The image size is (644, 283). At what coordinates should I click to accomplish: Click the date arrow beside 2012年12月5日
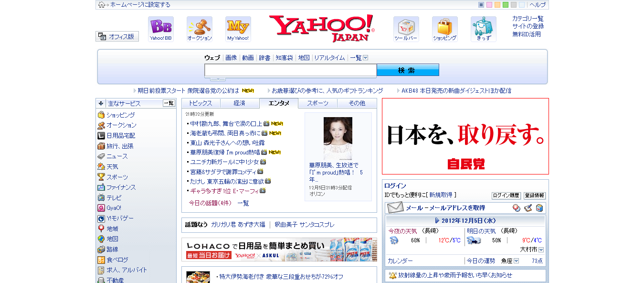pyautogui.click(x=437, y=221)
